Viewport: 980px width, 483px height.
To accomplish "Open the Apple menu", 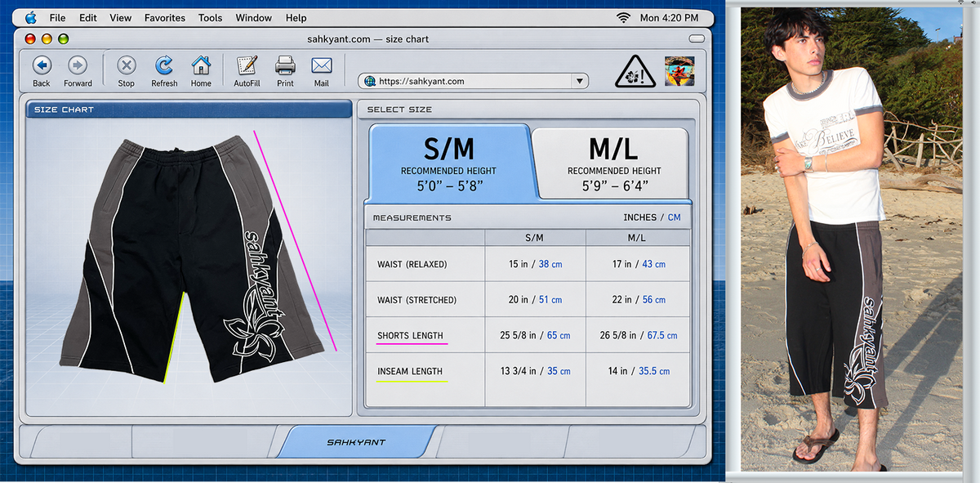I will [31, 17].
